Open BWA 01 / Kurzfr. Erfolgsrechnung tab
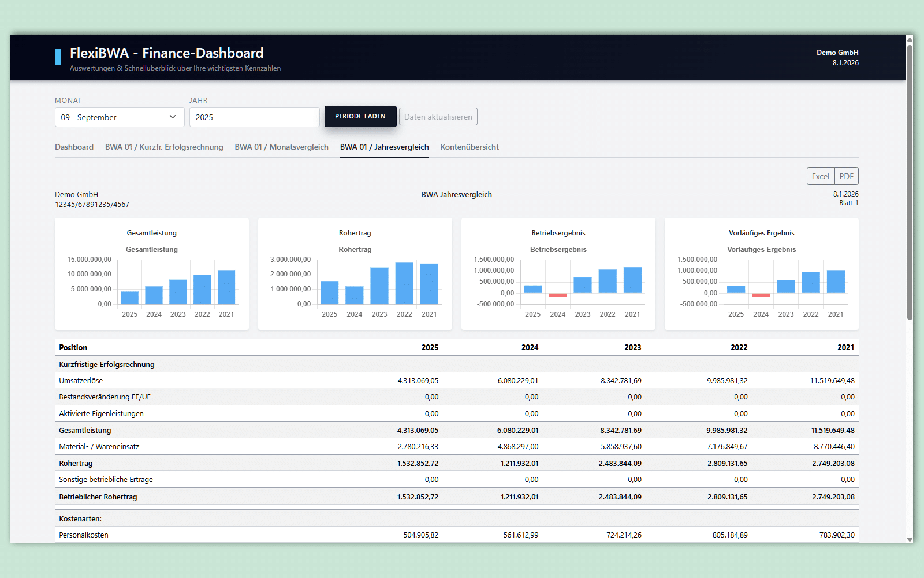 (x=164, y=147)
